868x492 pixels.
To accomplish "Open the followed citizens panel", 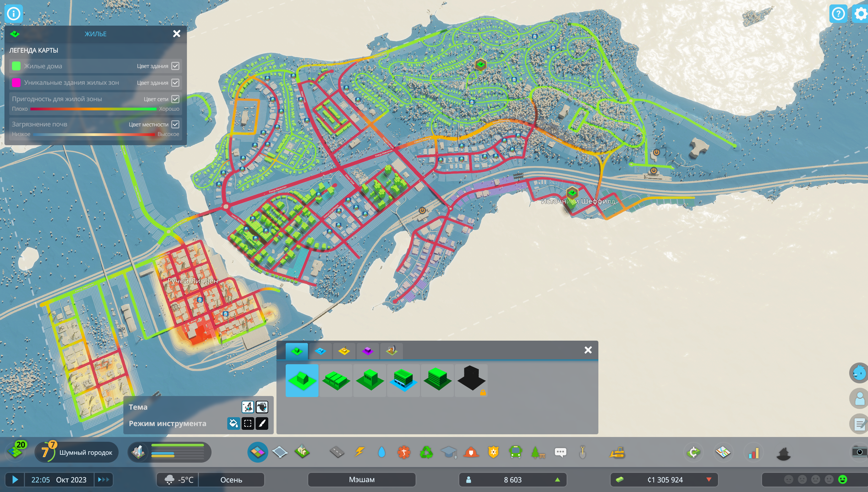I will [x=859, y=398].
